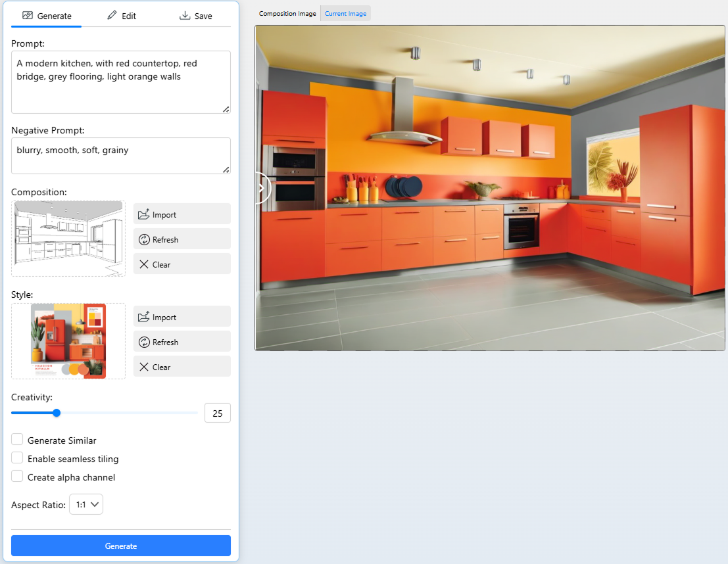Check the Create alpha channel option
Viewport: 728px width, 564px height.
coord(18,477)
